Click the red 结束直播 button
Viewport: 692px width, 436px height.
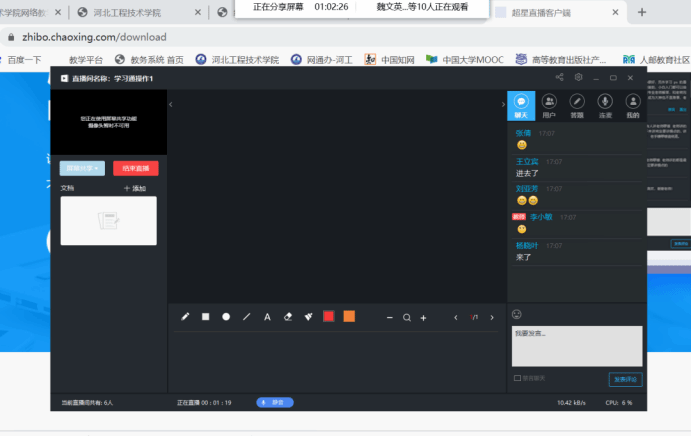[135, 168]
